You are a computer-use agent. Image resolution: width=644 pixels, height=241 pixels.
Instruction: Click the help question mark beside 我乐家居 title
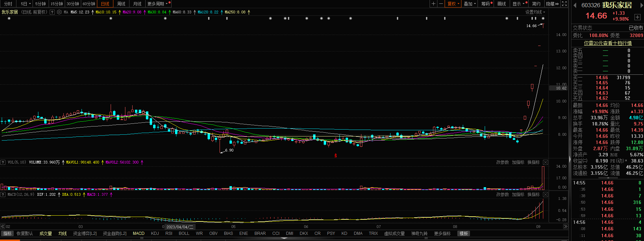click(x=52, y=12)
